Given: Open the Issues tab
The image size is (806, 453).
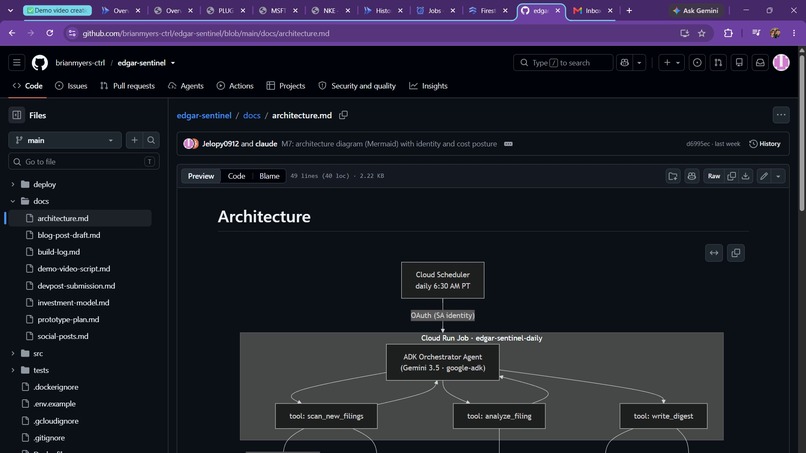Looking at the screenshot, I should pos(71,86).
